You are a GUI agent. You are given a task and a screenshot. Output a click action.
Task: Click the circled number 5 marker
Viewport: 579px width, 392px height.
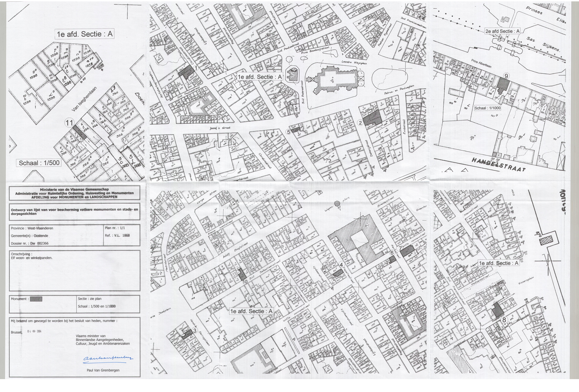(288, 132)
